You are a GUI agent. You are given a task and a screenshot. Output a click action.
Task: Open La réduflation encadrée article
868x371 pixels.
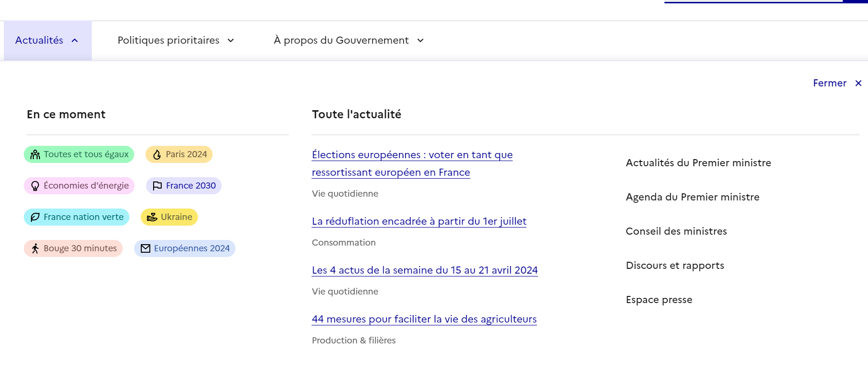tap(419, 221)
